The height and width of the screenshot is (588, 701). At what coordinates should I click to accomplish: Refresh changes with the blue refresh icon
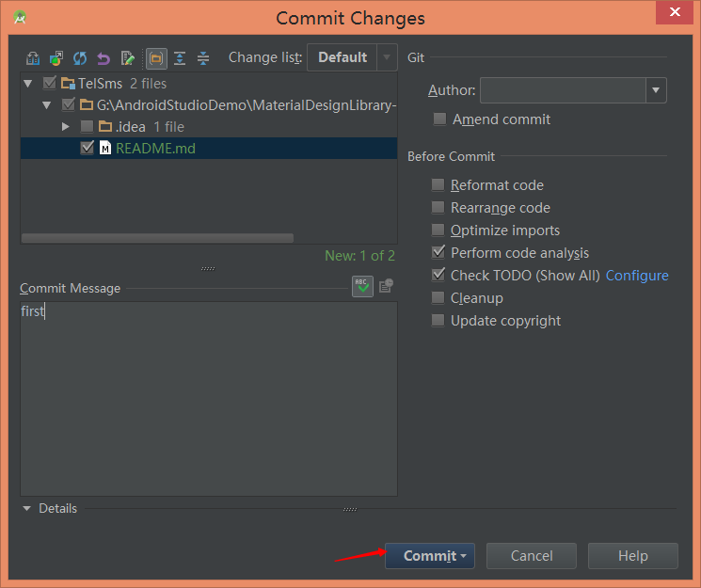tap(80, 58)
